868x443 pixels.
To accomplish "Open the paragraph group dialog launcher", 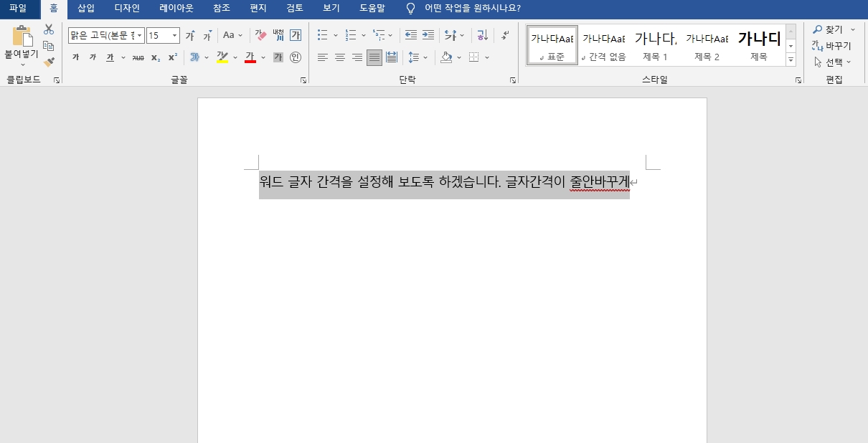I will click(514, 80).
